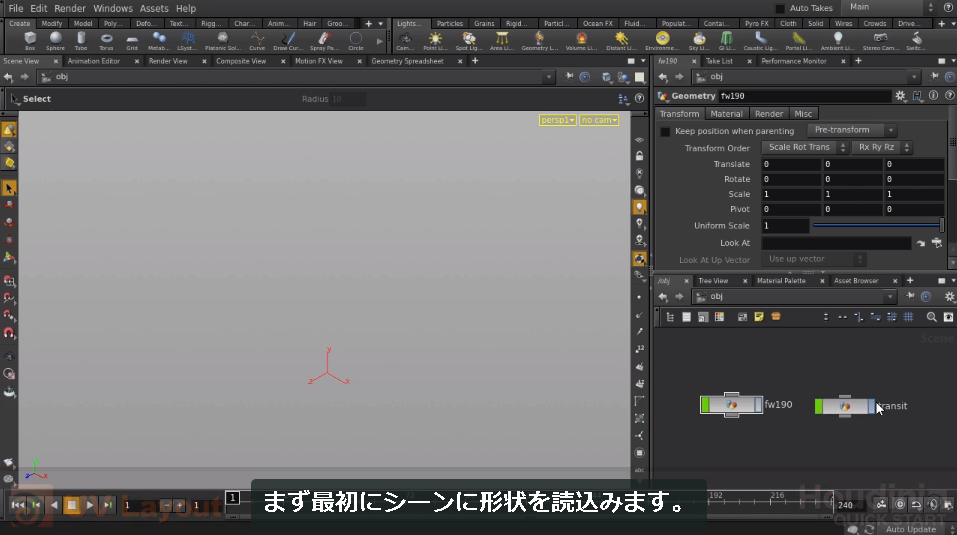Toggle display flag on fw190 node

(x=759, y=404)
